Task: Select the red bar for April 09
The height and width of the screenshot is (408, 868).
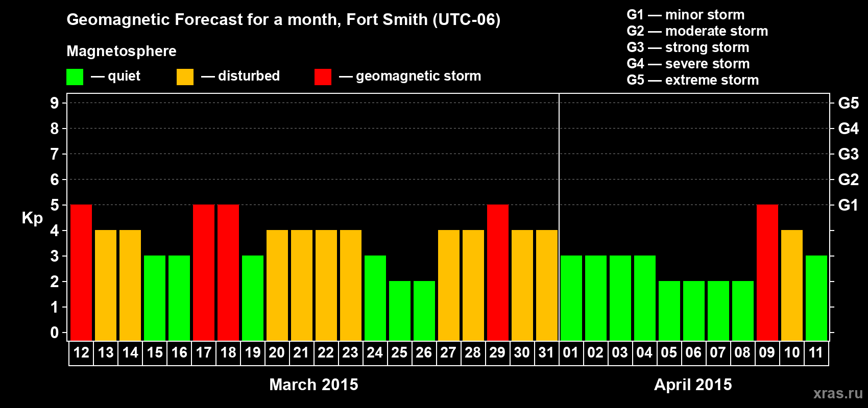Action: coord(767,273)
